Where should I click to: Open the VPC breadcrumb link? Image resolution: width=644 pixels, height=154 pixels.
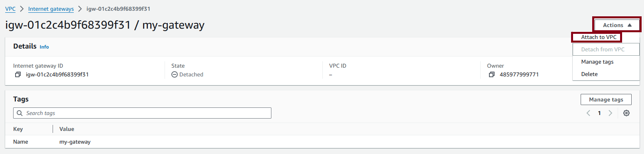click(10, 9)
